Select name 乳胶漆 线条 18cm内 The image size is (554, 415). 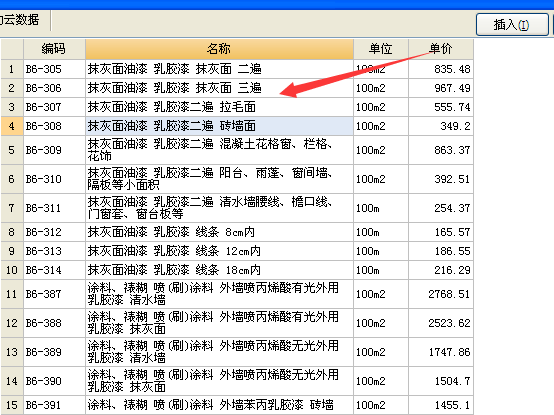point(219,270)
